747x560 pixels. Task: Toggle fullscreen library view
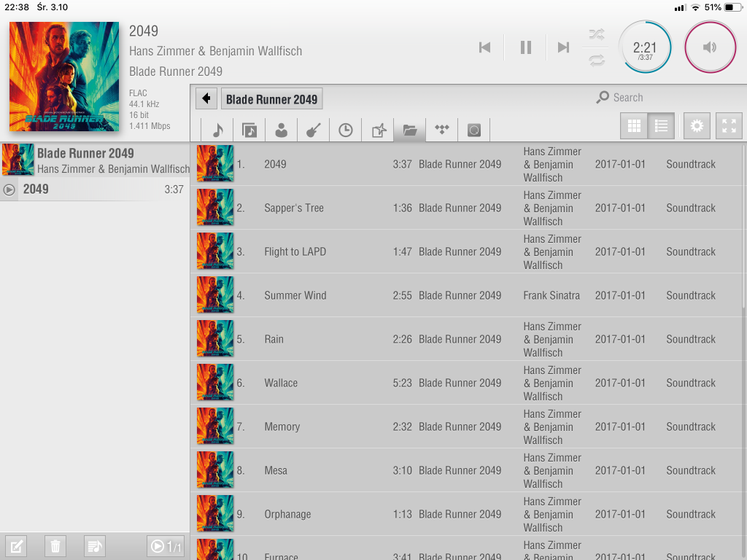(729, 125)
